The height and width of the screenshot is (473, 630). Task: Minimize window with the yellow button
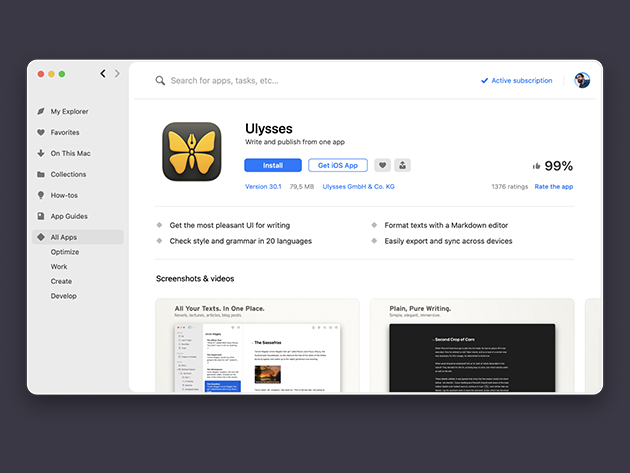[51, 74]
